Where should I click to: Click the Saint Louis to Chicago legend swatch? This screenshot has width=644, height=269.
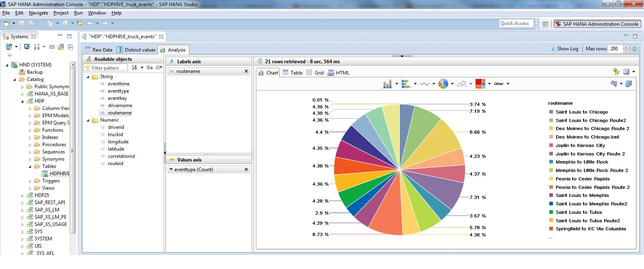click(551, 112)
